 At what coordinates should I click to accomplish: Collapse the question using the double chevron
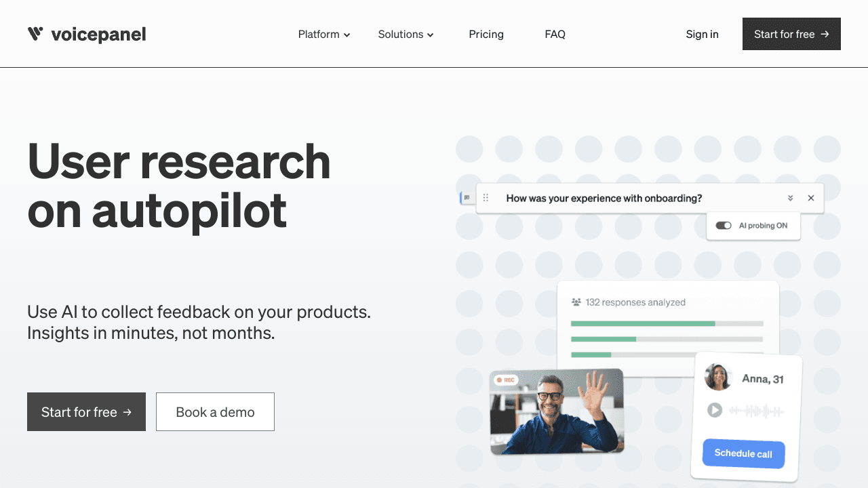(x=790, y=198)
